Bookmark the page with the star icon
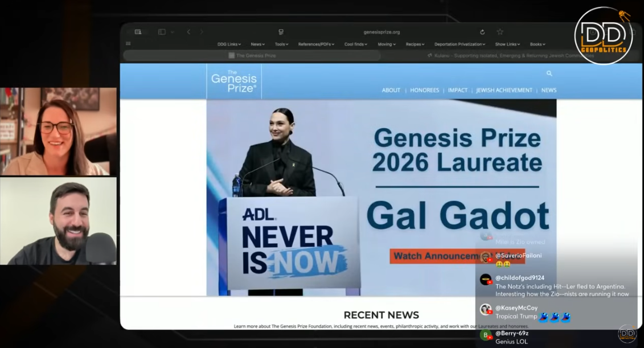644x348 pixels. point(500,32)
